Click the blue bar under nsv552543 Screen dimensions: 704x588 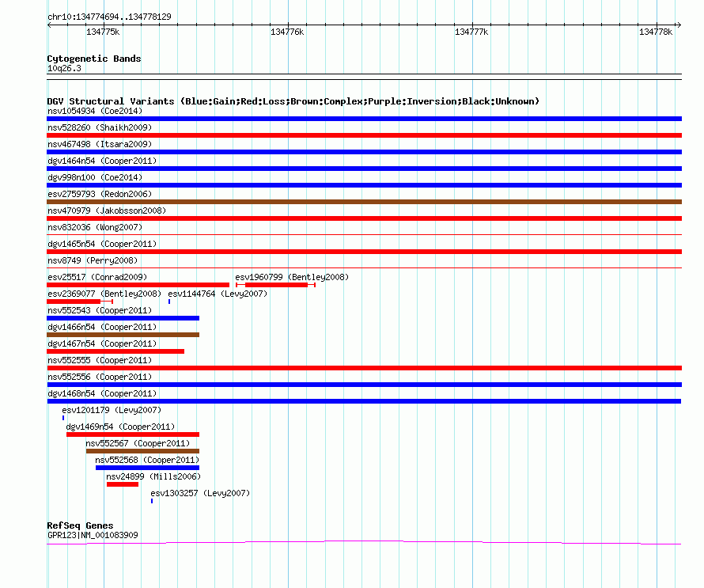click(123, 318)
